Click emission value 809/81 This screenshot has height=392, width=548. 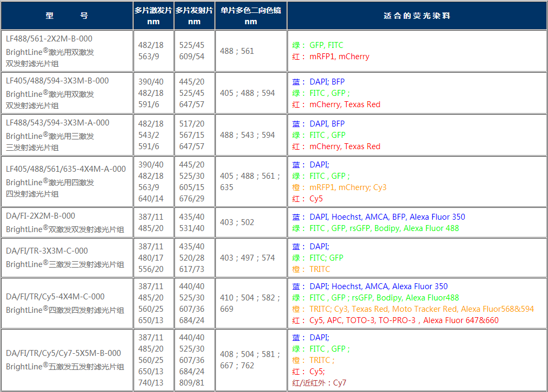(x=192, y=383)
